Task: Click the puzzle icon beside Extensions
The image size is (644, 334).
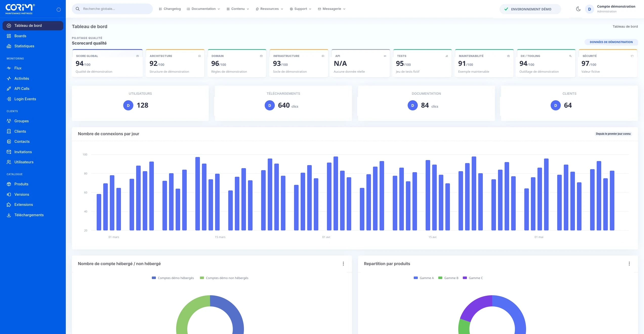Action: [9, 205]
